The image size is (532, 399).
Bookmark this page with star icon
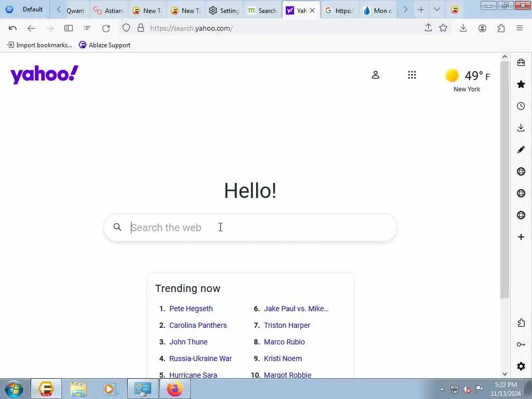click(x=443, y=28)
